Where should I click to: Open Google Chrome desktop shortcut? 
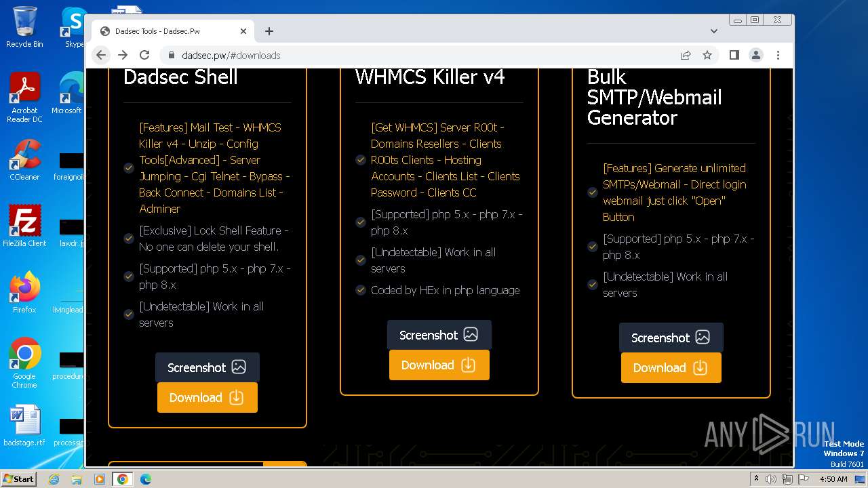click(x=24, y=363)
